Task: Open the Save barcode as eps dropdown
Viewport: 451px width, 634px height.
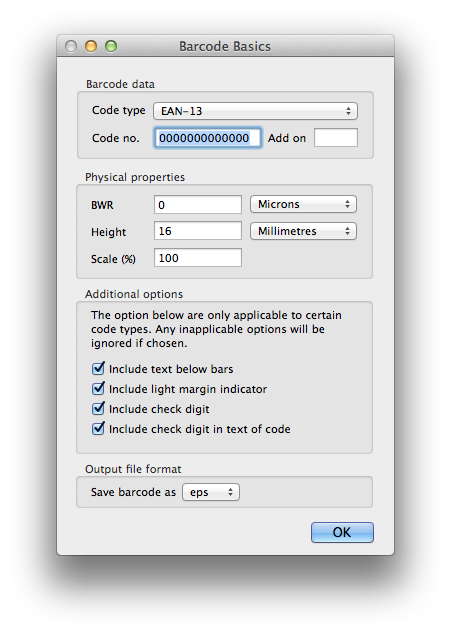Action: tap(211, 492)
